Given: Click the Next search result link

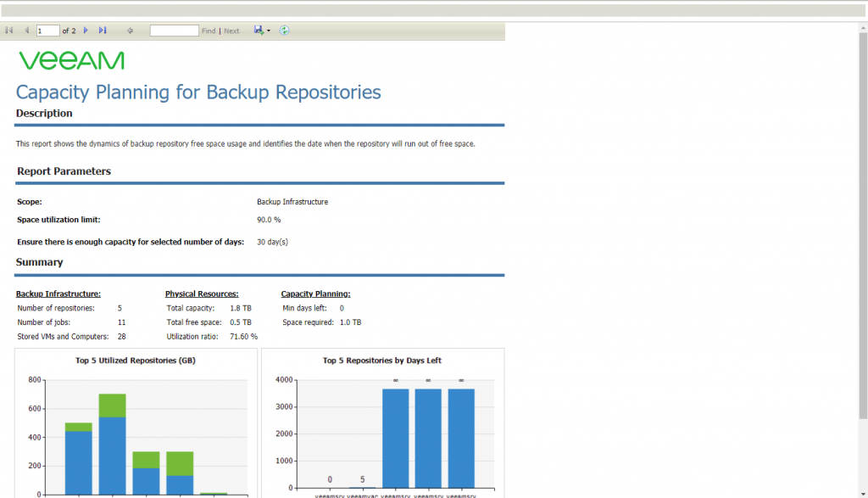Looking at the screenshot, I should 231,31.
